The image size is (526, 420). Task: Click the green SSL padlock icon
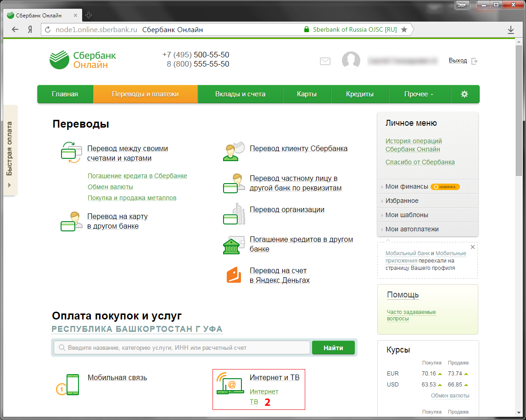(306, 29)
